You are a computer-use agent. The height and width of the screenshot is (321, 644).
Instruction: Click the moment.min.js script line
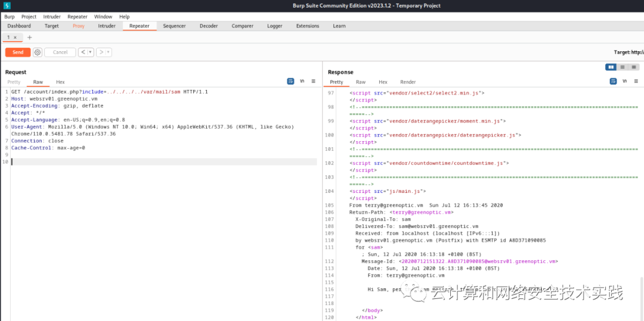[x=428, y=121]
